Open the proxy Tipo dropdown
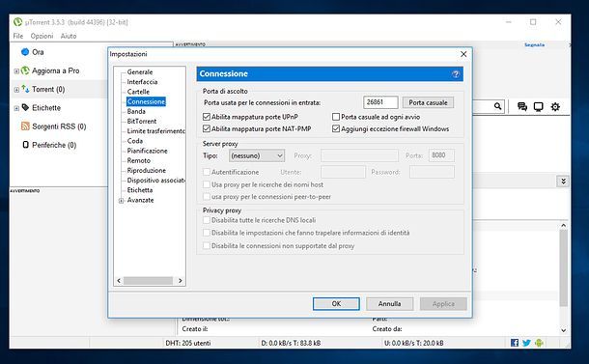Screen dimensions: 589x364 point(257,155)
